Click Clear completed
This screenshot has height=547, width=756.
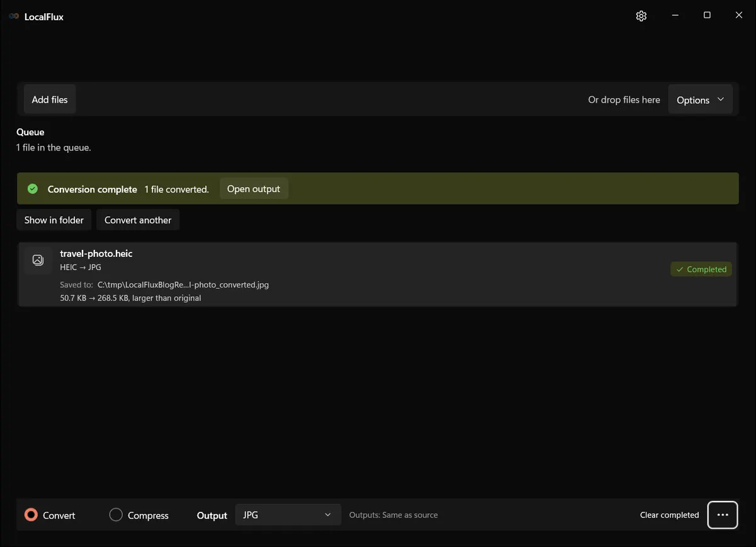669,515
